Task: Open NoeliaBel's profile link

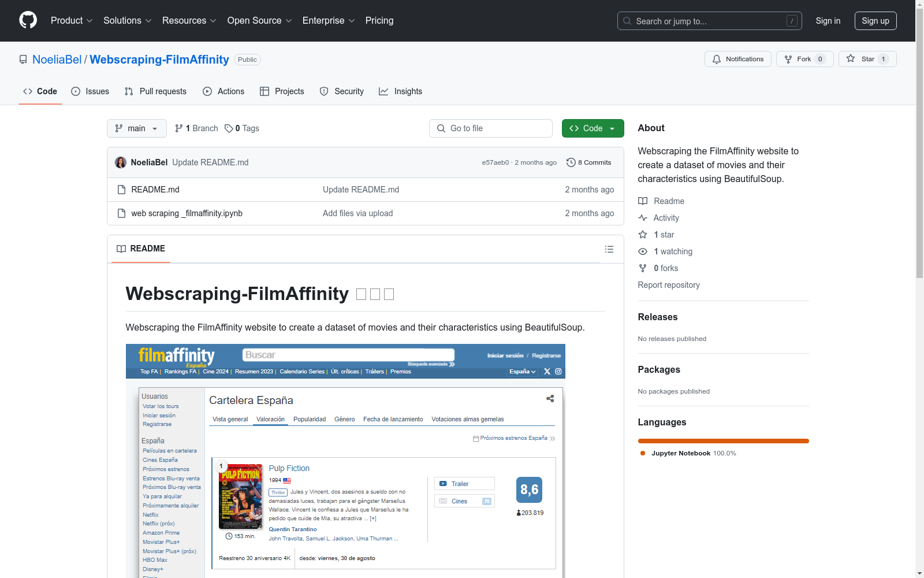Action: pos(57,60)
